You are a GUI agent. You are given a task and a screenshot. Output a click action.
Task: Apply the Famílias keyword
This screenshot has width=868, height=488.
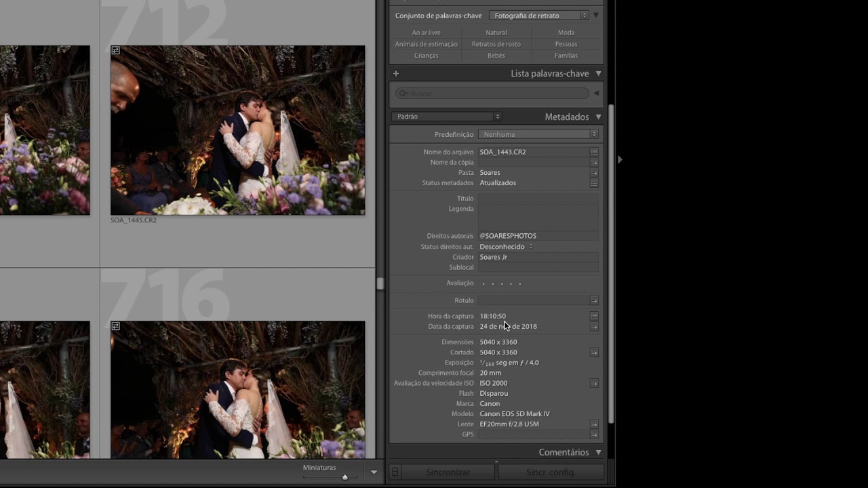566,56
